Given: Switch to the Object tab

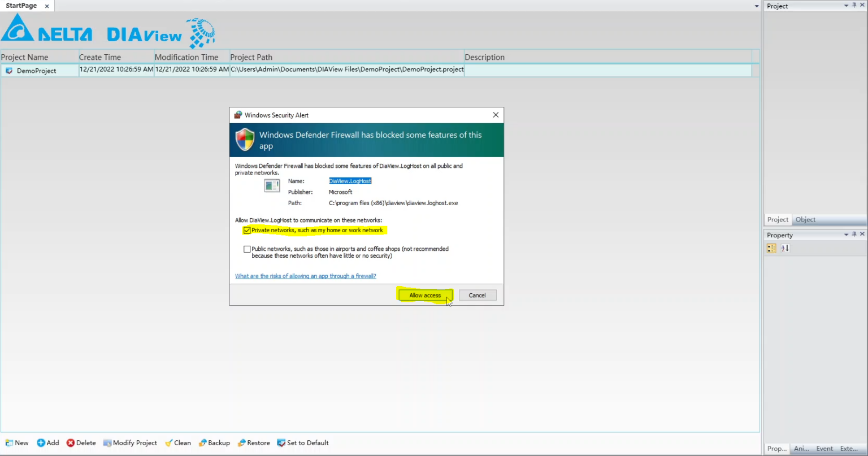Looking at the screenshot, I should pyautogui.click(x=805, y=220).
